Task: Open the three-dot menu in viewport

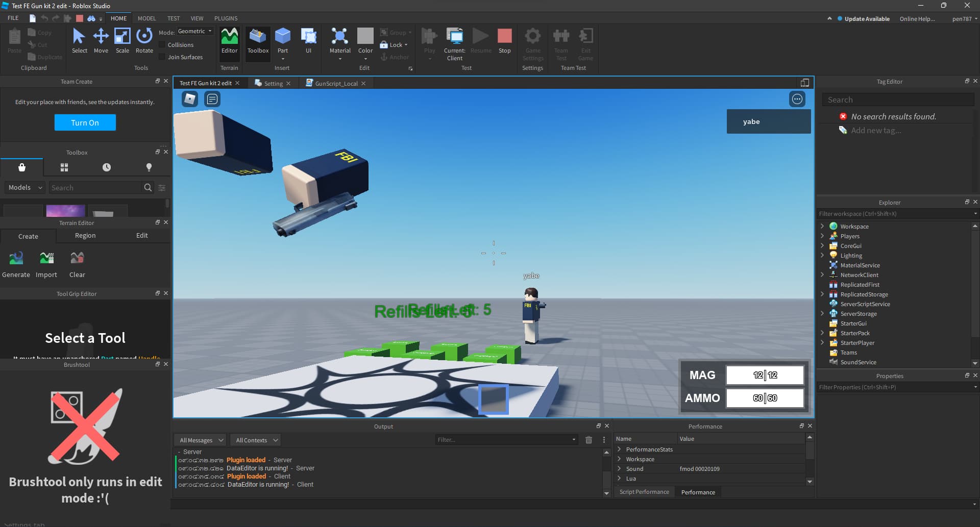Action: tap(797, 99)
